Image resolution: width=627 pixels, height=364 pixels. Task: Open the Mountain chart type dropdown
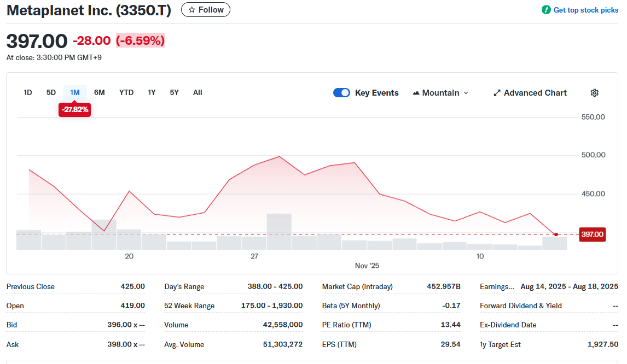pos(440,92)
